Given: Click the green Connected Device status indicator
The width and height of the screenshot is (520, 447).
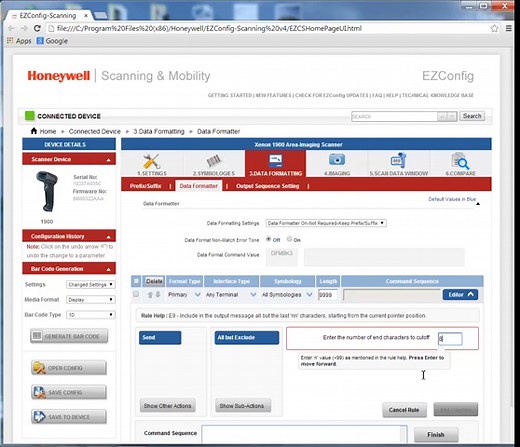Looking at the screenshot, I should pos(30,116).
